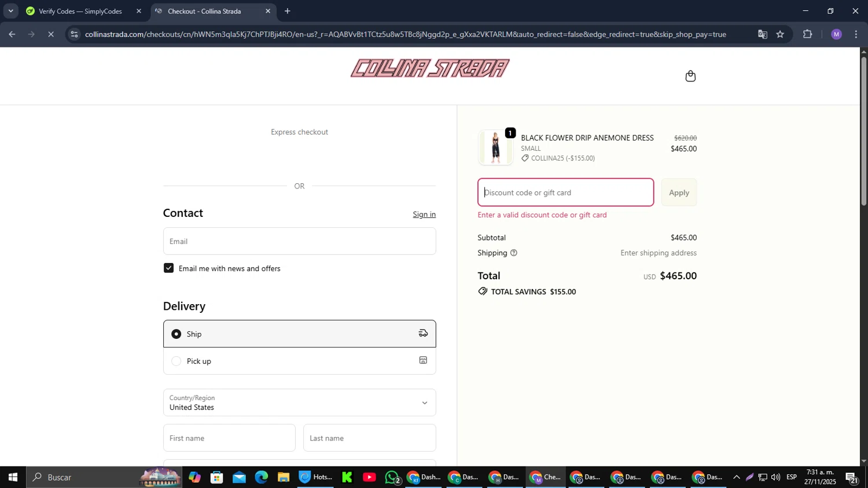868x488 pixels.
Task: Stop page loading with the X button
Action: point(51,34)
